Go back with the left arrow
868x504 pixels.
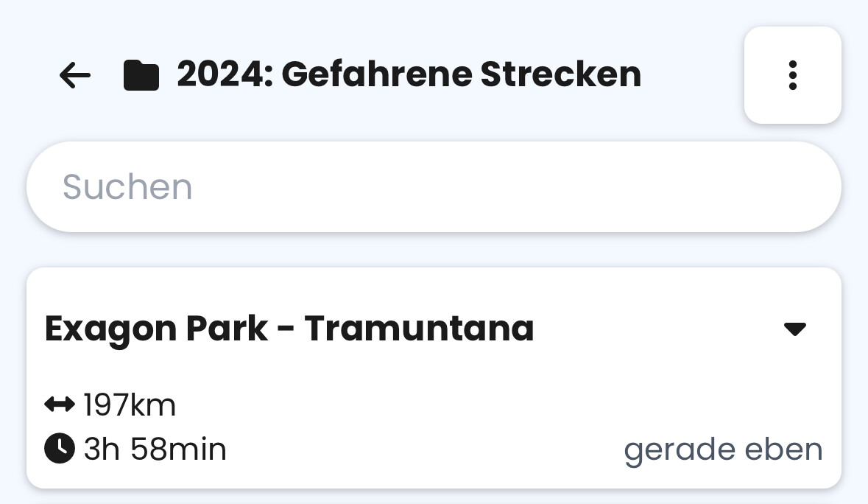[x=75, y=75]
